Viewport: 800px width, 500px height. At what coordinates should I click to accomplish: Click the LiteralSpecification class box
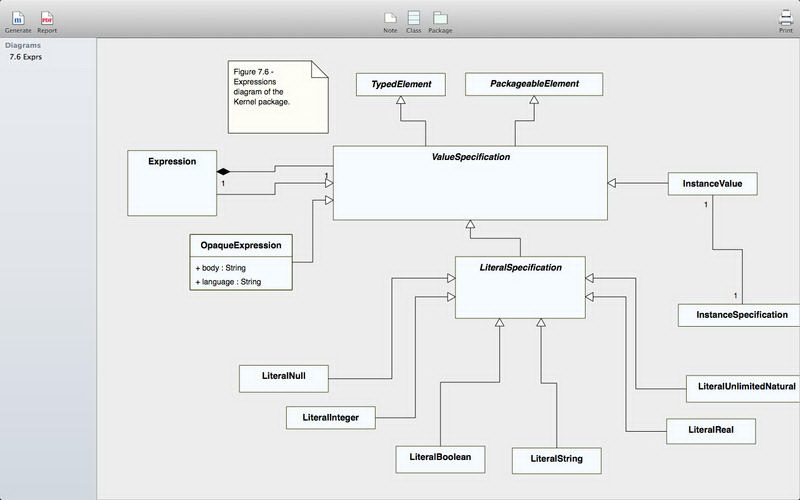coord(519,288)
